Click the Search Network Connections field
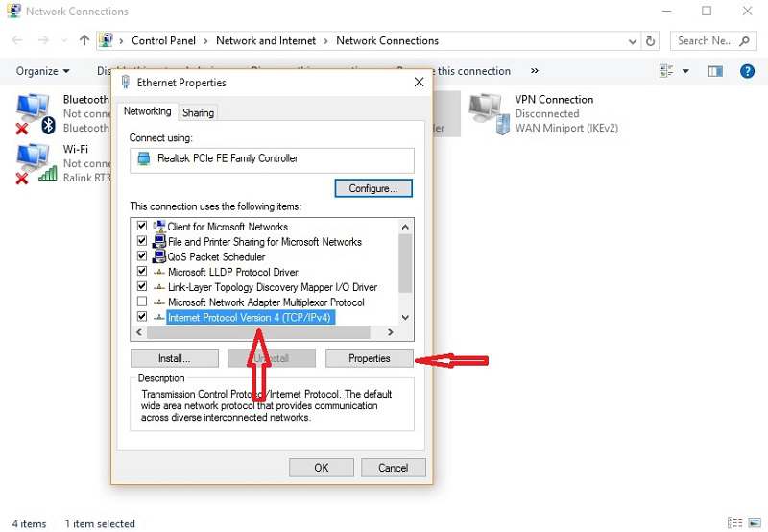Image resolution: width=768 pixels, height=532 pixels. [x=711, y=41]
